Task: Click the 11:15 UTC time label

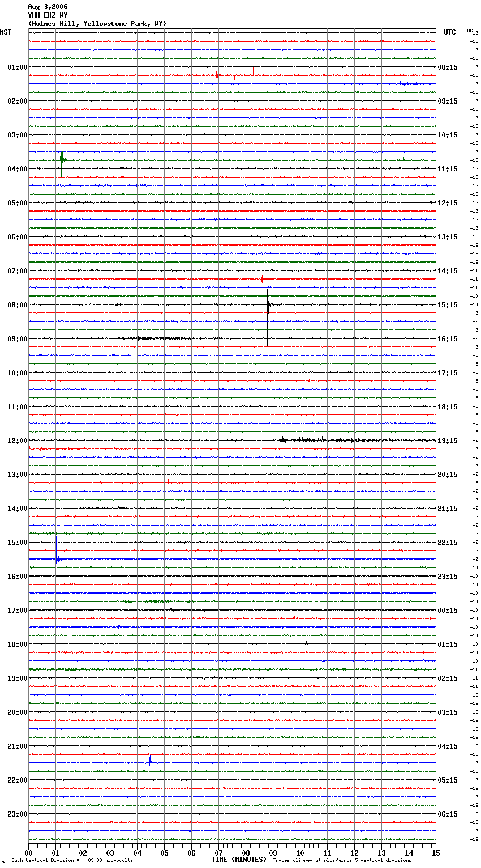Action: 448,169
